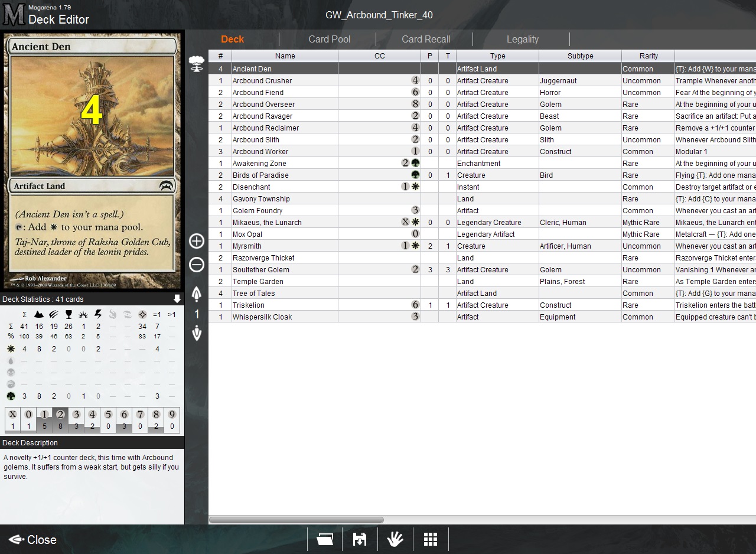
Task: Select the Soultether Golem row
Action: pyautogui.click(x=482, y=269)
